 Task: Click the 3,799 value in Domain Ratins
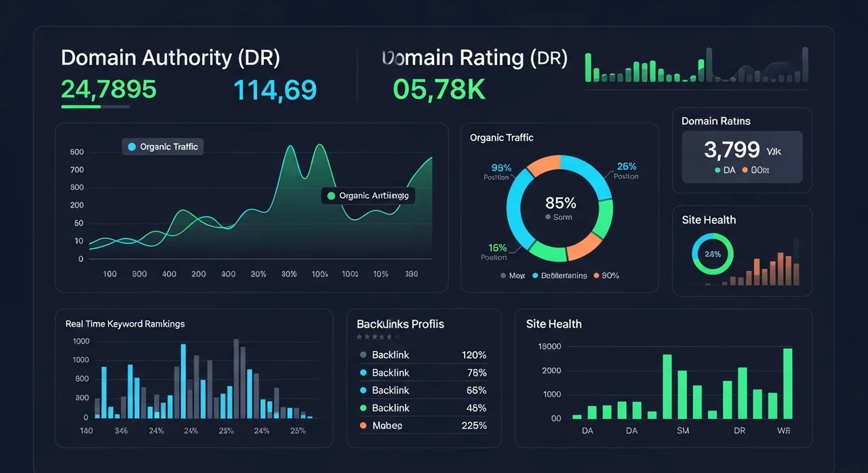(x=731, y=149)
